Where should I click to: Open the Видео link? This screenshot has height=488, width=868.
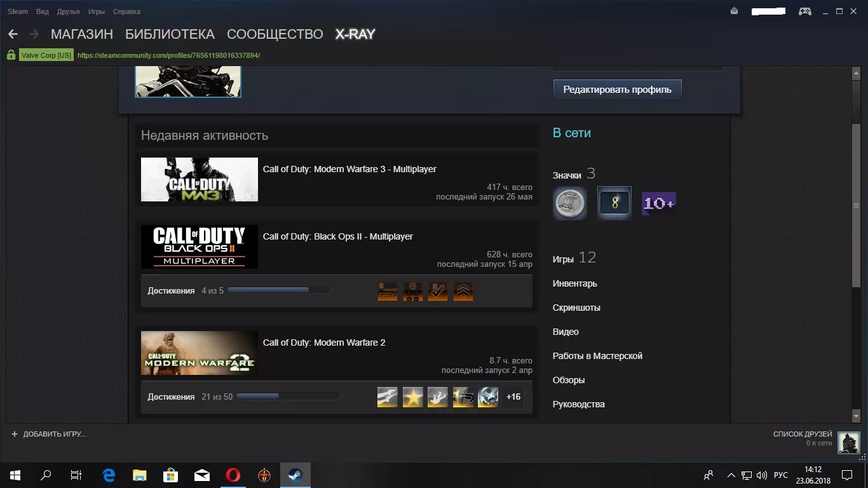566,332
